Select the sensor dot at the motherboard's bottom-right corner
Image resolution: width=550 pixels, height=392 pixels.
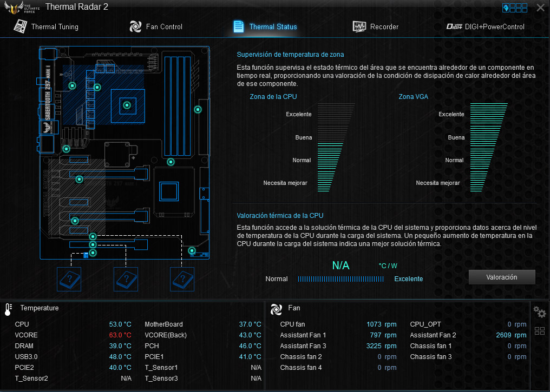tap(192, 250)
